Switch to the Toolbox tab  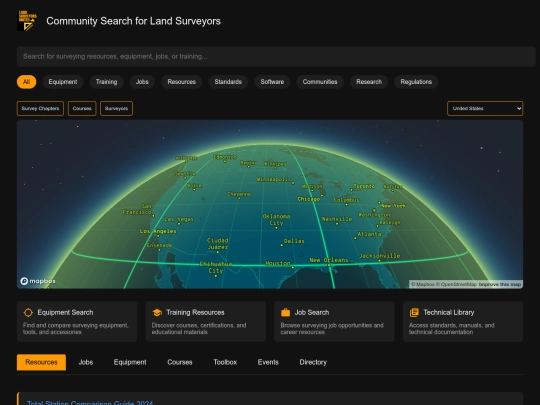pyautogui.click(x=225, y=362)
